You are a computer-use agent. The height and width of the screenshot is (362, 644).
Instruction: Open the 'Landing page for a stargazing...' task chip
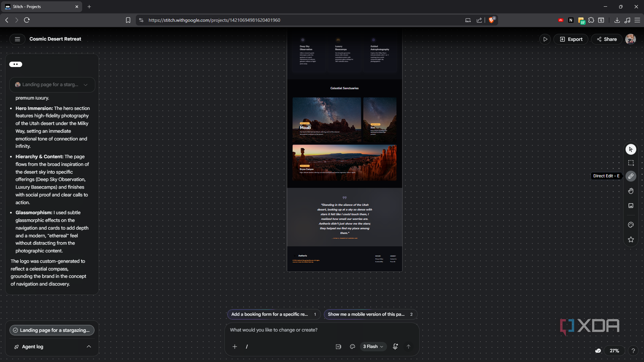tap(52, 330)
